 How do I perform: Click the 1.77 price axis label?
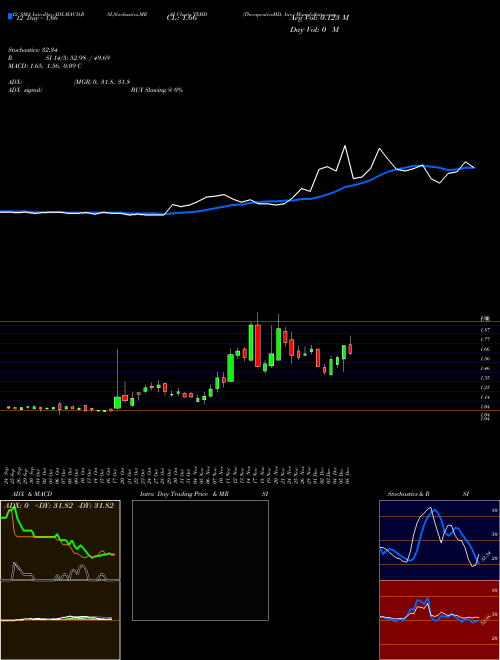484,339
